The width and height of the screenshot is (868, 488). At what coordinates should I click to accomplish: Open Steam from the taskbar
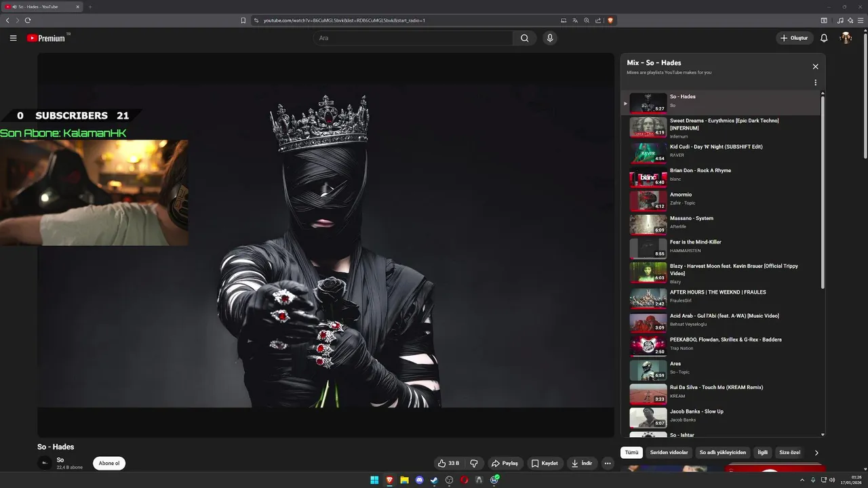(x=434, y=480)
